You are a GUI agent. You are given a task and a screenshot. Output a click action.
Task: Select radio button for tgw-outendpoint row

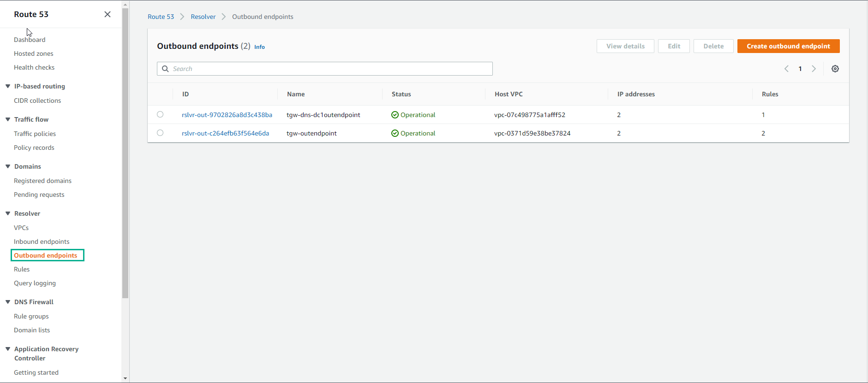160,133
